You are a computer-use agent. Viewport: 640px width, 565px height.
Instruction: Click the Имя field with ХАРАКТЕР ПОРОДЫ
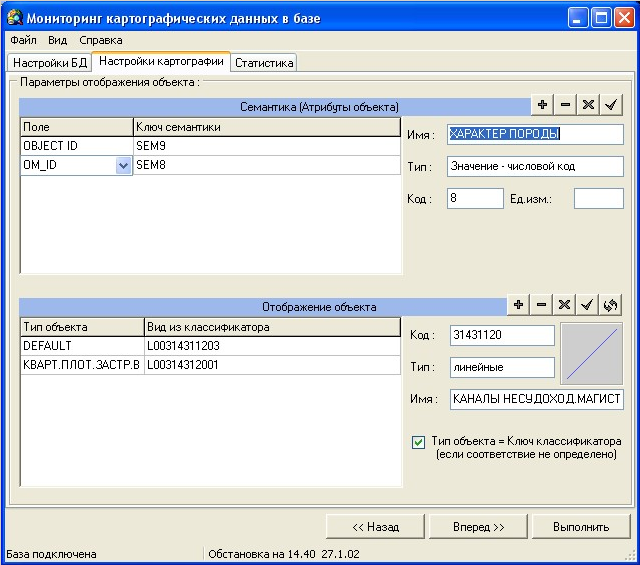click(534, 134)
